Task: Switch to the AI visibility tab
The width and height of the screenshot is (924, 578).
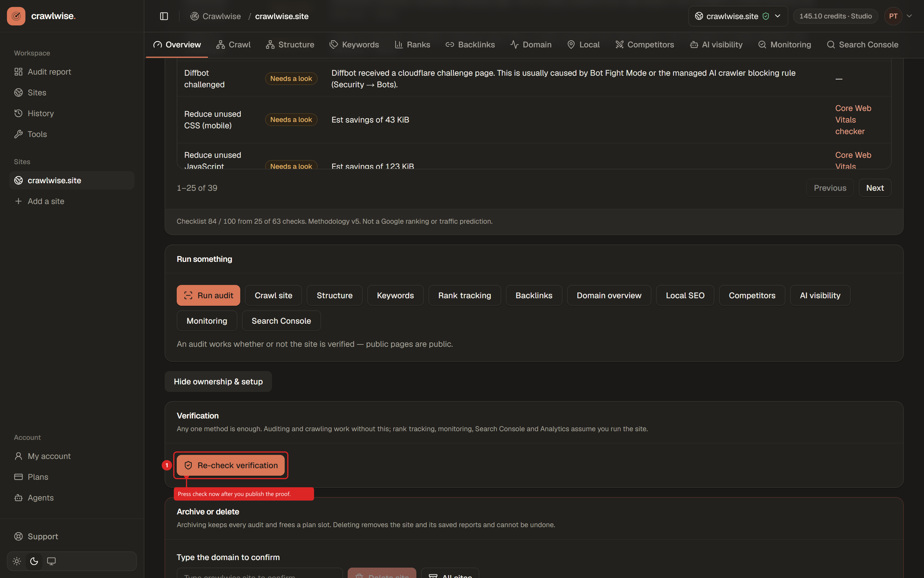Action: coord(716,45)
